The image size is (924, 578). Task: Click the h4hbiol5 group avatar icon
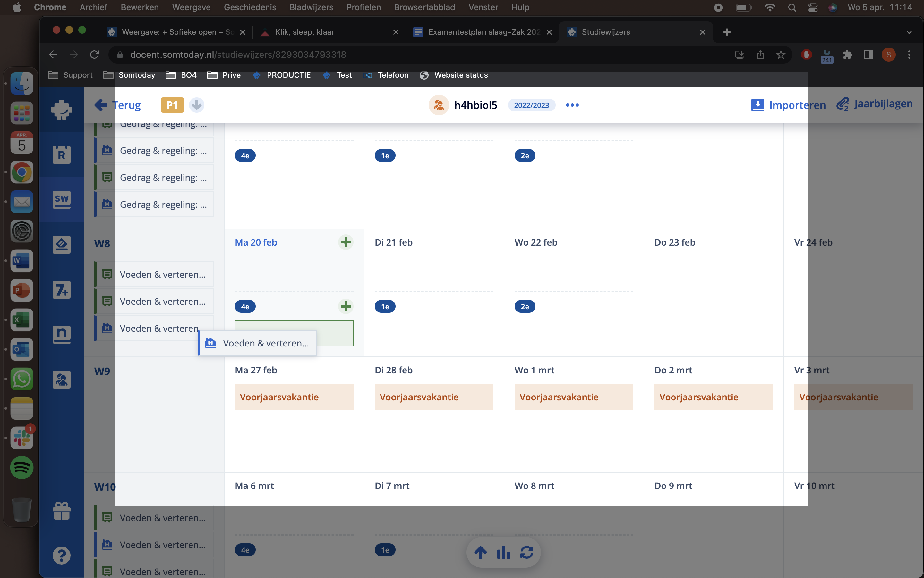pos(438,105)
